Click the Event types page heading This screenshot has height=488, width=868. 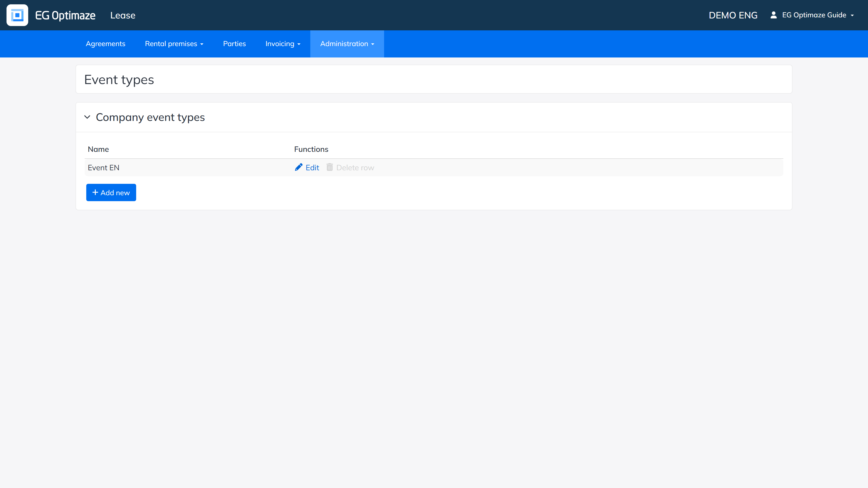click(x=119, y=80)
